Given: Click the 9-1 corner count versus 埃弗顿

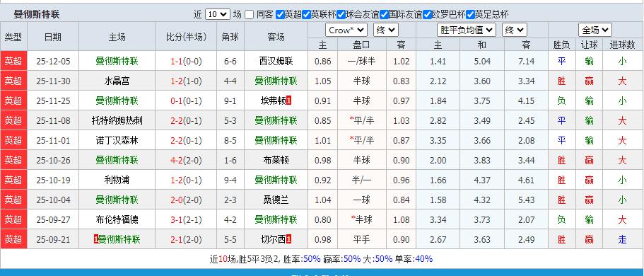Looking at the screenshot, I should [x=230, y=100].
